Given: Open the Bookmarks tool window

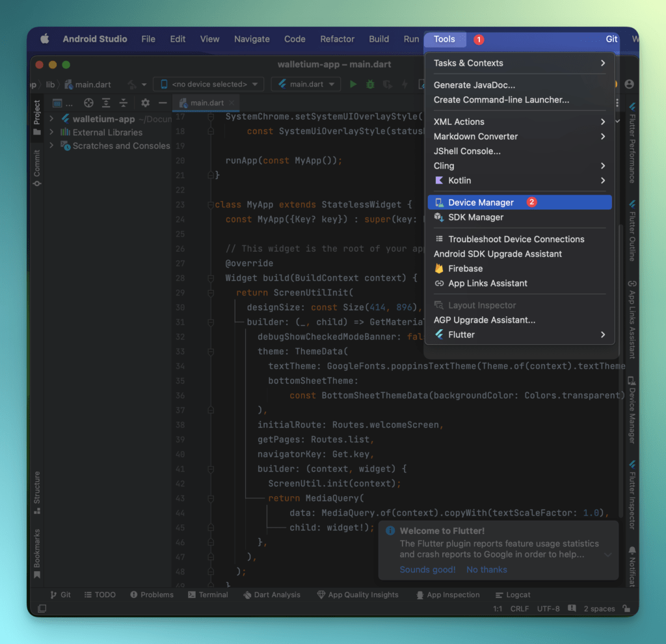Looking at the screenshot, I should 37,554.
